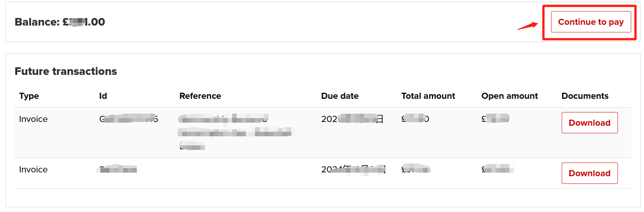644x212 pixels.
Task: Click the Continue to pay button
Action: [591, 22]
